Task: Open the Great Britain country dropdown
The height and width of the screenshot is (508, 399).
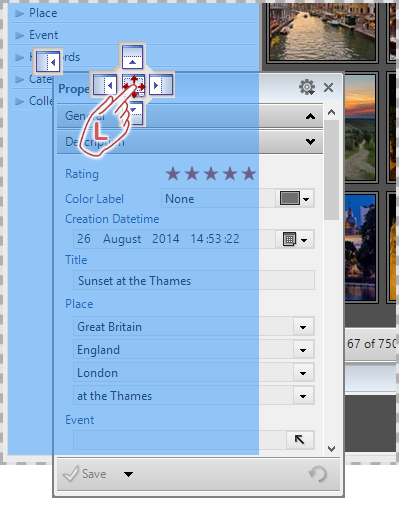Action: [303, 327]
